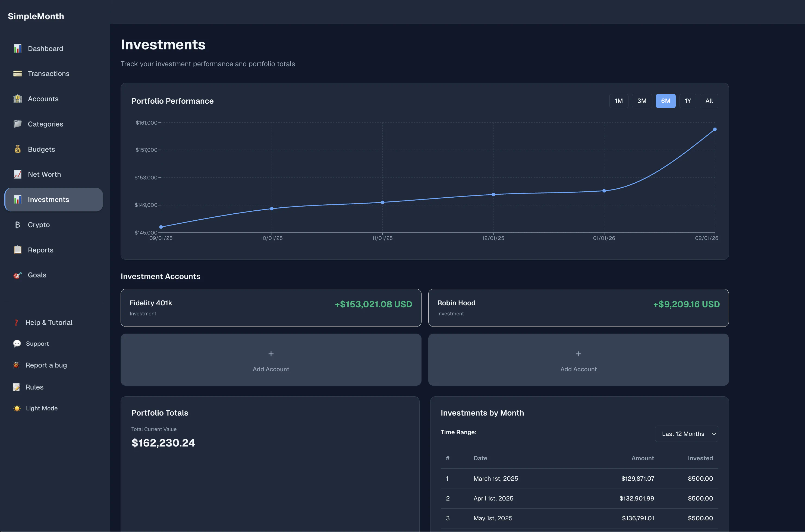Open the Last 12 Months dropdown
The height and width of the screenshot is (532, 805).
pyautogui.click(x=686, y=434)
